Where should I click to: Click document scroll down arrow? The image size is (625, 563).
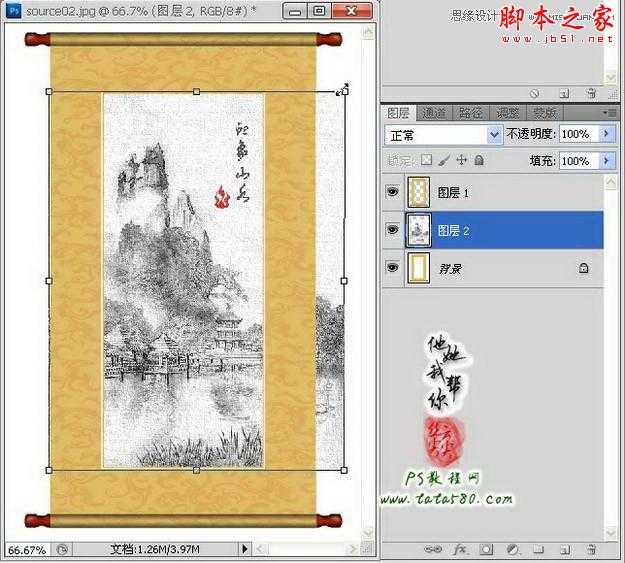[368, 532]
